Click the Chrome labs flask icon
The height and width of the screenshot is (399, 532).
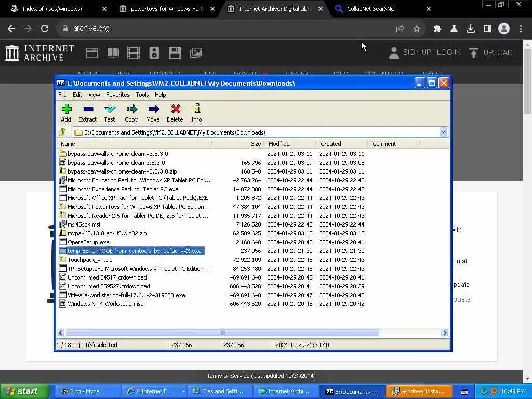coord(454,29)
